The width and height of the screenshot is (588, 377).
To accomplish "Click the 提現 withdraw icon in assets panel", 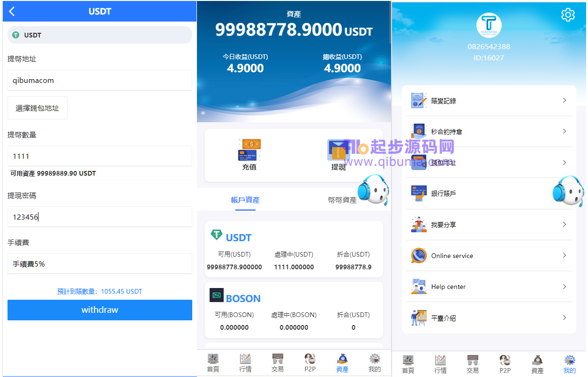I will click(x=339, y=150).
